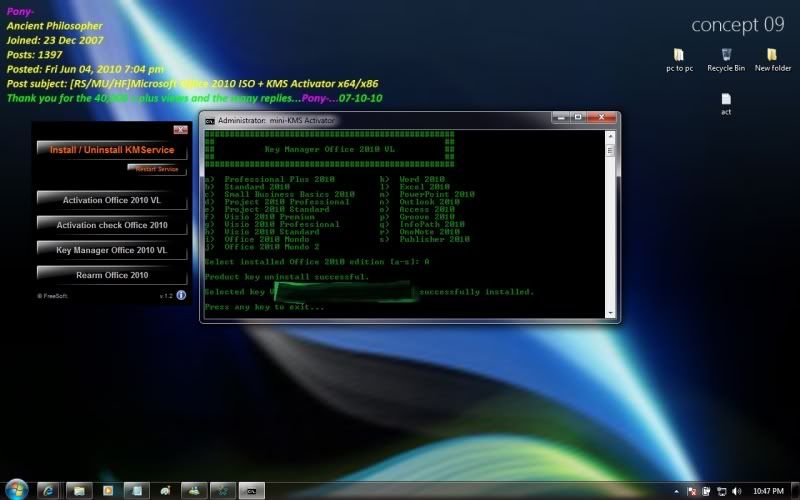
Task: Click 'FreeSoft' copyright text in launcher
Action: [52, 296]
